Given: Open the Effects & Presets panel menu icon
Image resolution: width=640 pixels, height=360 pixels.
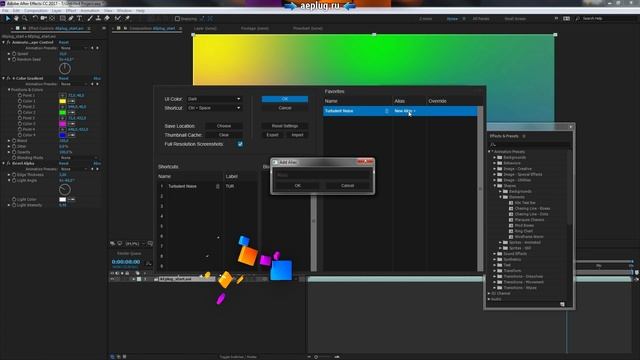Looking at the screenshot, I should click(524, 136).
